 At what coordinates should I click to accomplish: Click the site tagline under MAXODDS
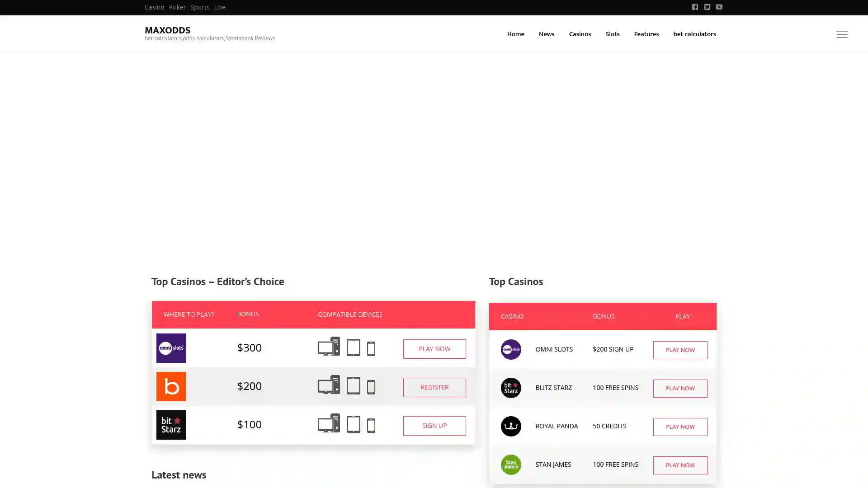(x=210, y=39)
